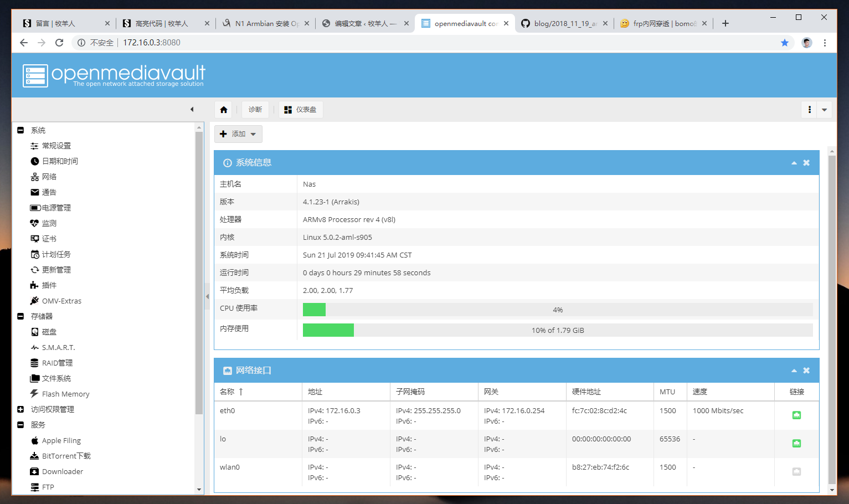Screen dimensions: 849x504
Task: Sort the table by 名称 column header
Action: point(228,392)
